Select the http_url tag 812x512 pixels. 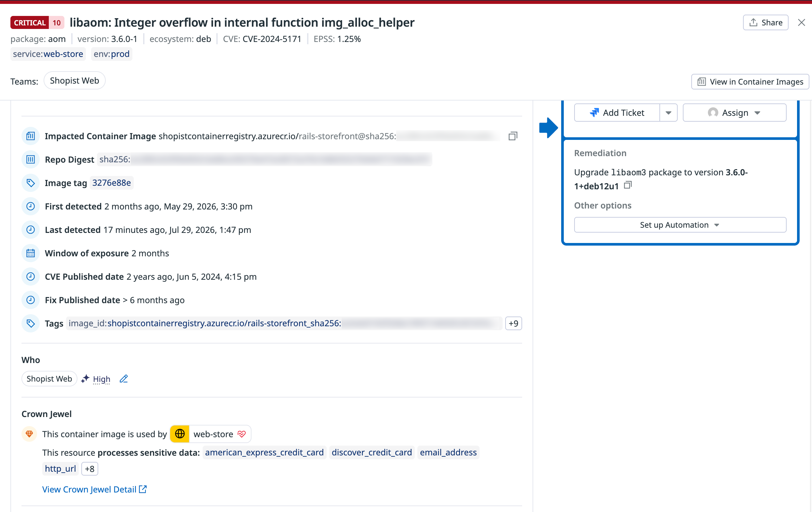61,469
